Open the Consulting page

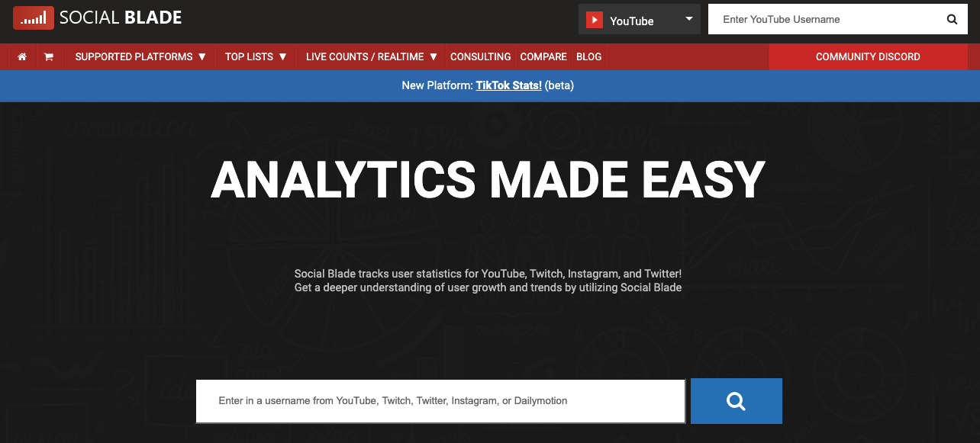pyautogui.click(x=480, y=56)
